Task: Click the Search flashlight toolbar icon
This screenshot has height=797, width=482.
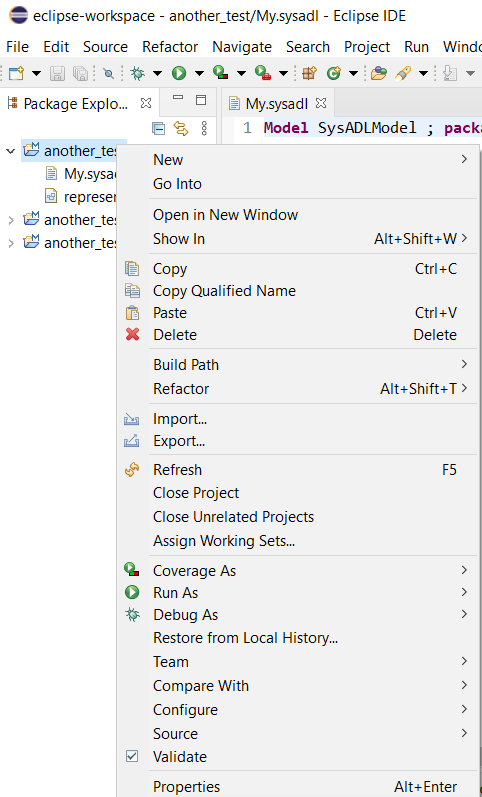Action: [x=403, y=74]
